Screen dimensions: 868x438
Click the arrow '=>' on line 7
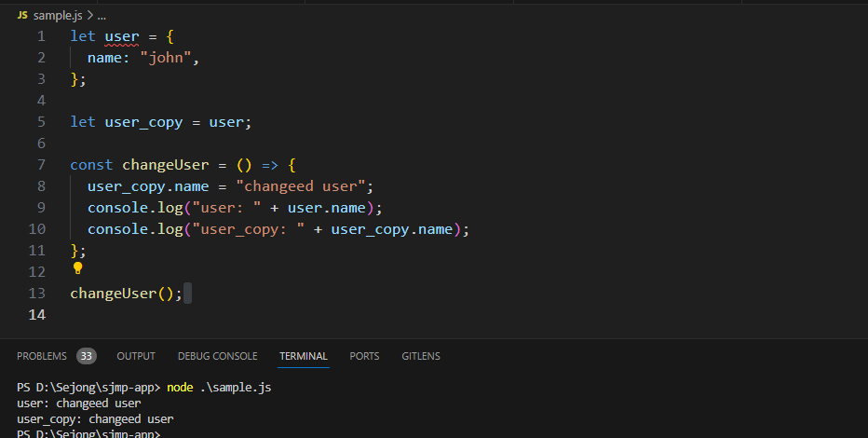click(x=269, y=164)
